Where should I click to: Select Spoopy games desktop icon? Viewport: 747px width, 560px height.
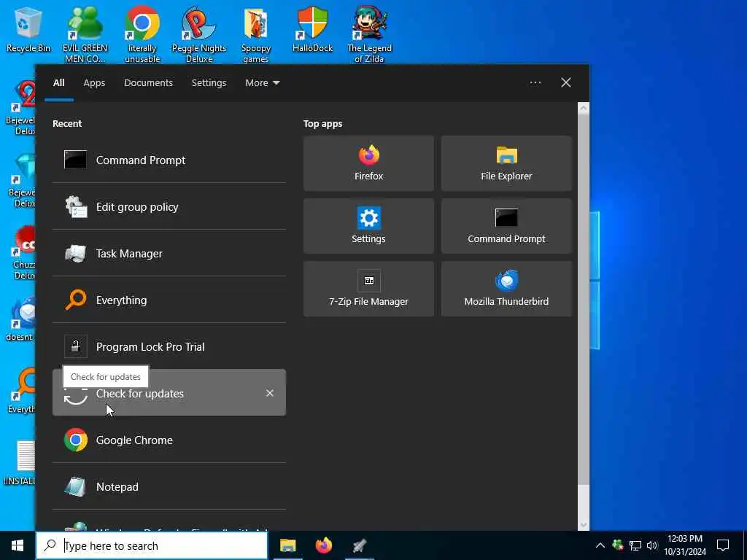point(256,34)
